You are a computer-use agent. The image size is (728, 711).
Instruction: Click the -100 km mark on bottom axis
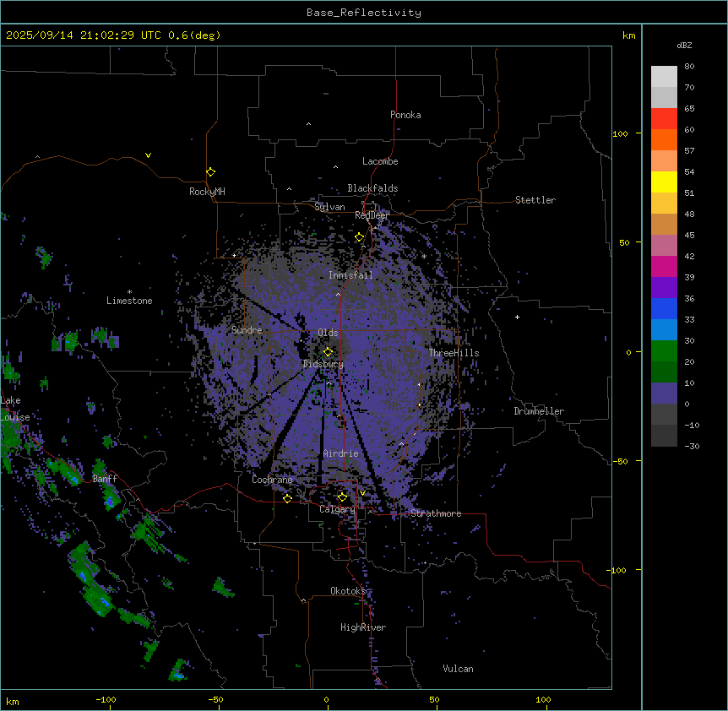pyautogui.click(x=106, y=699)
